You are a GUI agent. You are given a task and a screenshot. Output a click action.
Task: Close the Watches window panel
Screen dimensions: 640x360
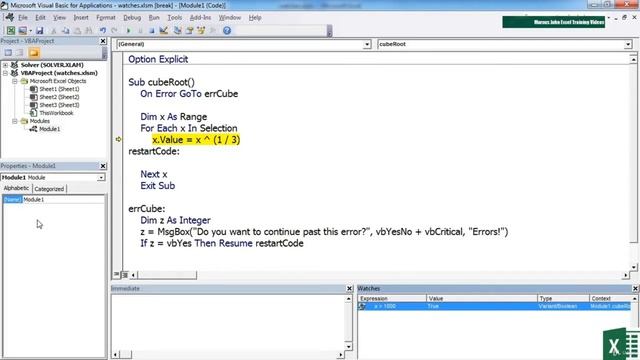(x=635, y=289)
